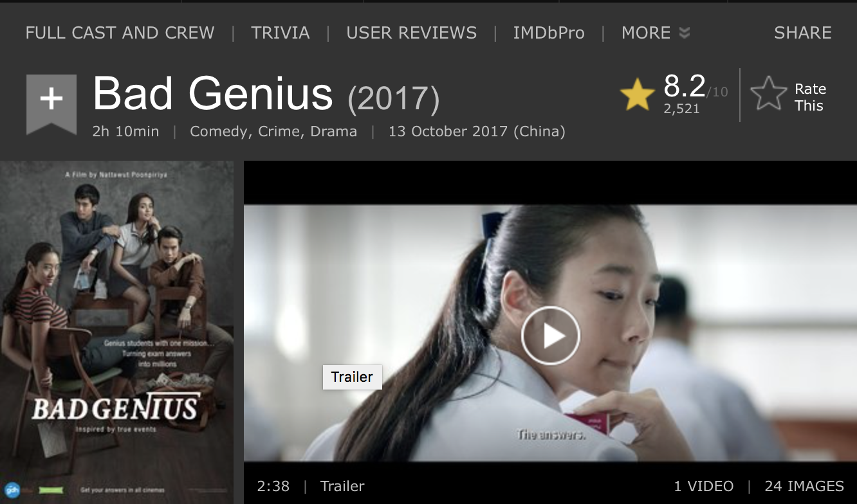Image resolution: width=857 pixels, height=504 pixels.
Task: View the 13 October 2017 release info
Action: click(x=477, y=132)
